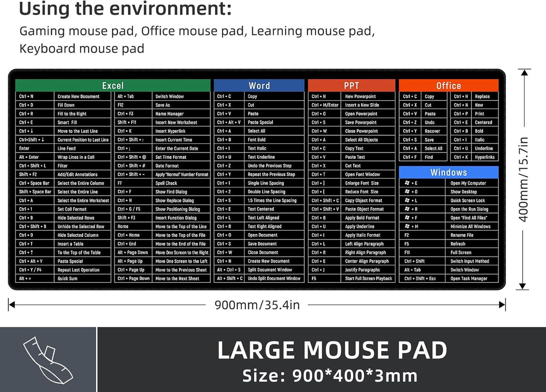
Task: Click the 'Save As' cell
Action: pyautogui.click(x=182, y=105)
